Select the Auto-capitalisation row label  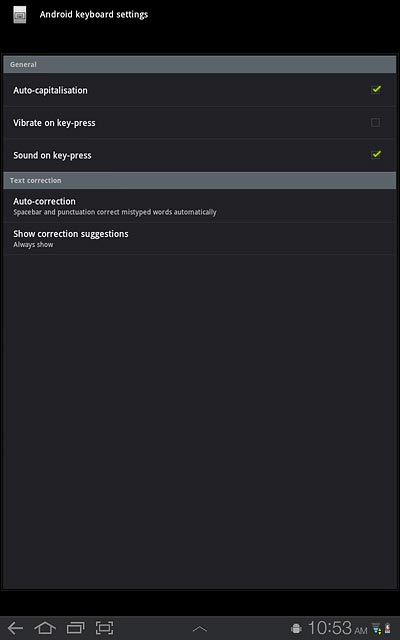(50, 90)
